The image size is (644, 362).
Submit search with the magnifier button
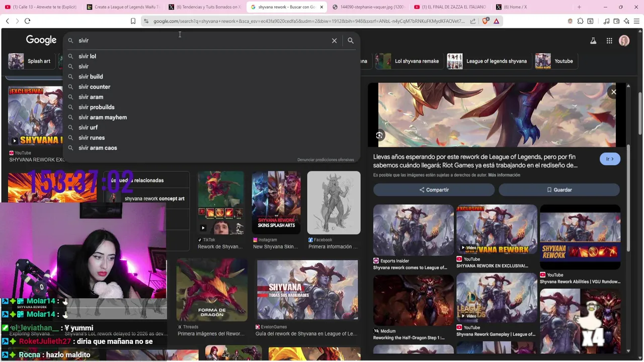pyautogui.click(x=351, y=41)
